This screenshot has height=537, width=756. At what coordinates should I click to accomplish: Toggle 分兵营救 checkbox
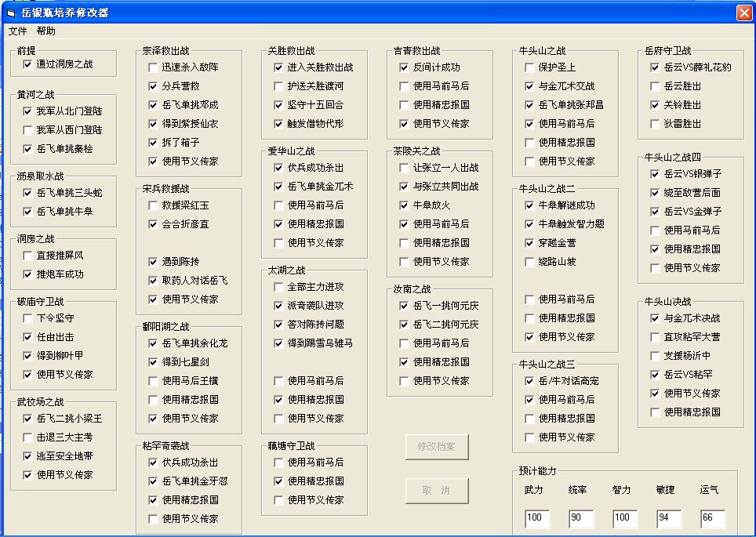tap(153, 86)
